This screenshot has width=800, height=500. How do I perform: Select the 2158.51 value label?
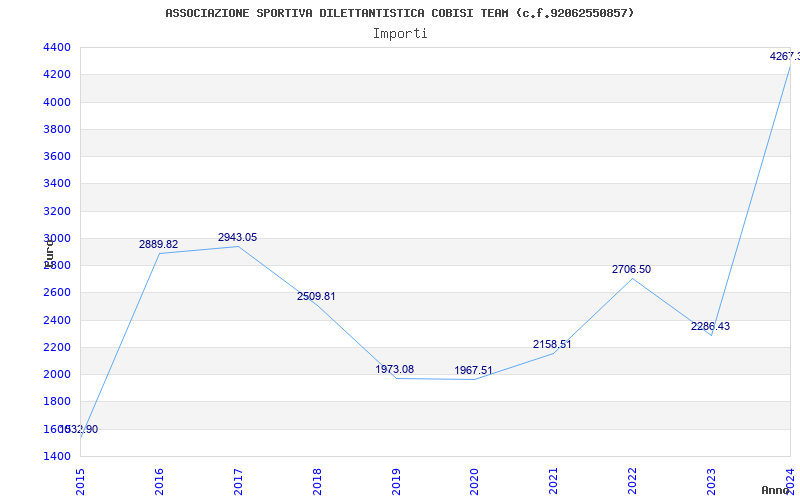(552, 344)
